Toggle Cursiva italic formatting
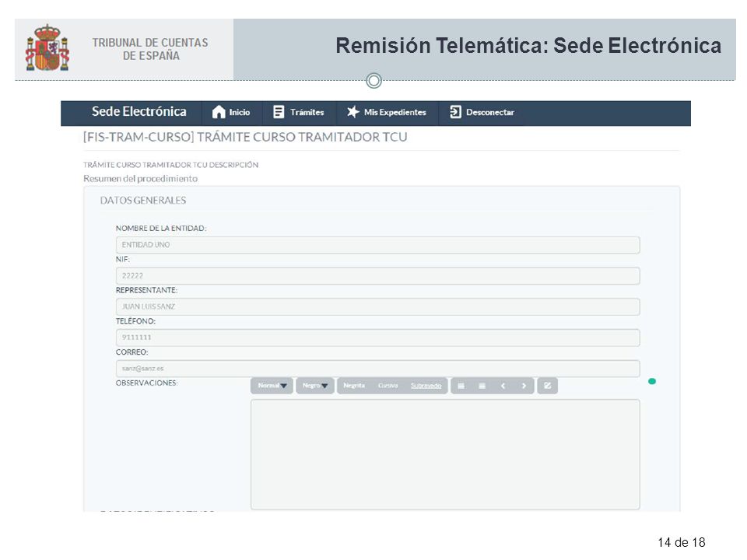Screen dimensions: 747x560 [388, 386]
